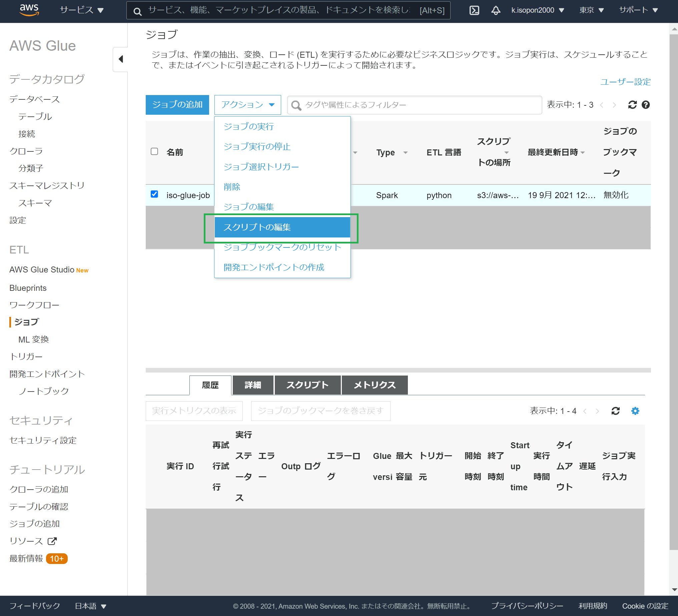Uncheck the iso-glue-job checkbox
Screen dimensions: 678x616
(x=155, y=194)
